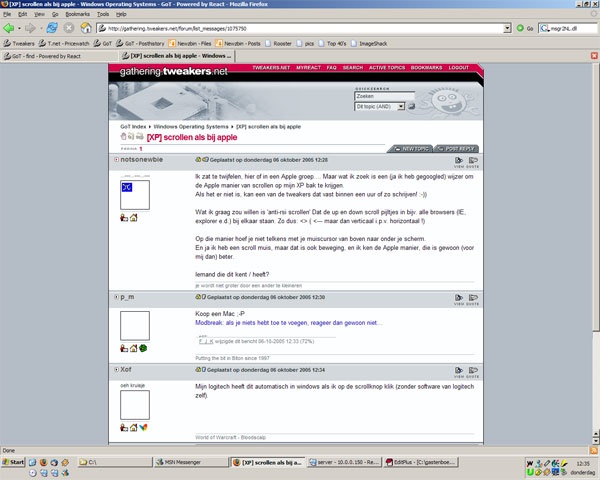Open the forum SEARCH link

(x=352, y=68)
